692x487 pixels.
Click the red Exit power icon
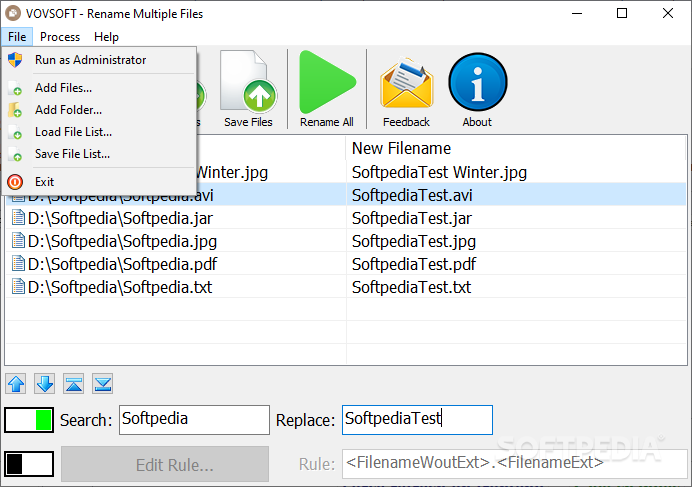coord(15,182)
